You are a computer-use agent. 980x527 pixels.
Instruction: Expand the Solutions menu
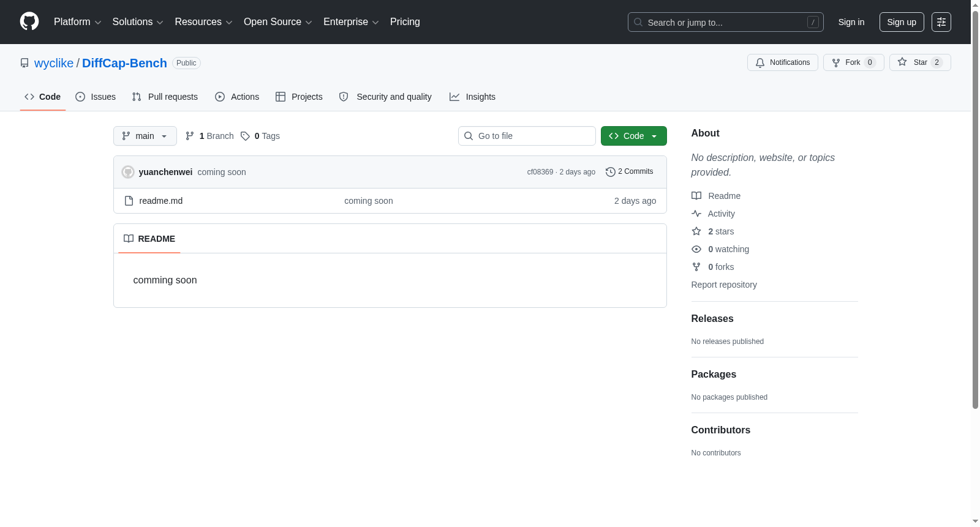coord(138,22)
